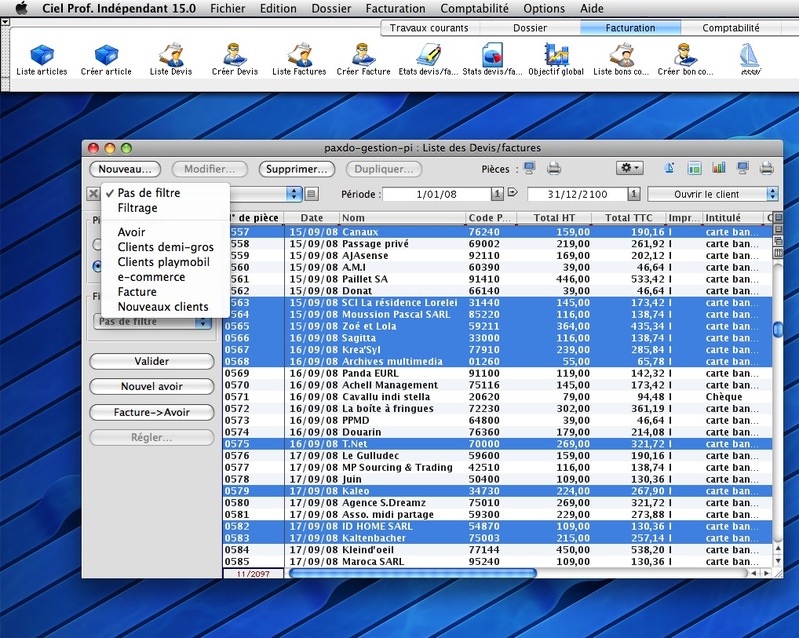Click the Supprimer... button
799x638 pixels.
coord(297,169)
